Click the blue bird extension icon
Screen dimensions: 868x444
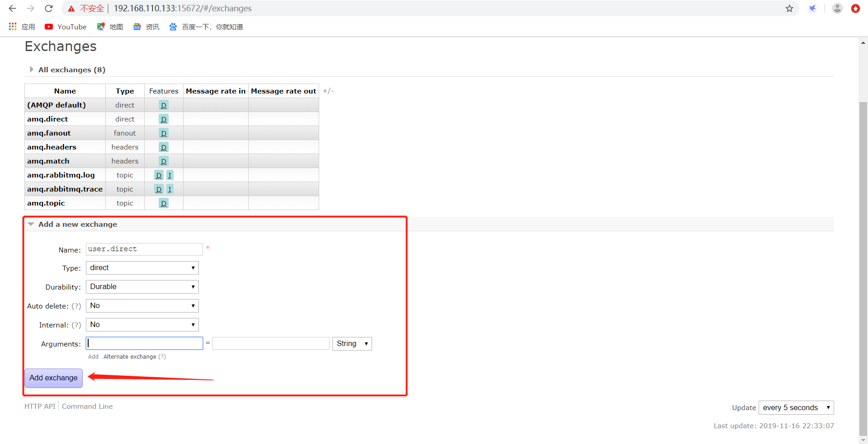812,9
